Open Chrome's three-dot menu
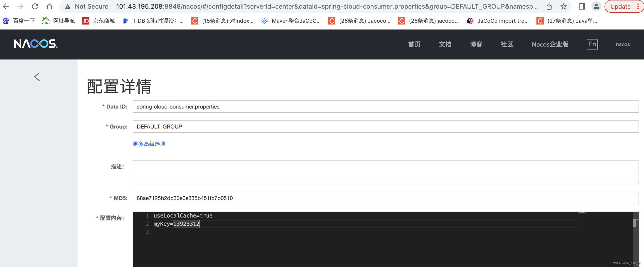Viewport: 644px width, 267px height. point(638,7)
